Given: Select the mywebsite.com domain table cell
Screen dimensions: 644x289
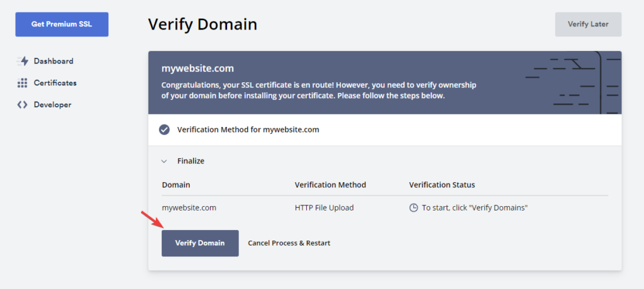Looking at the screenshot, I should pyautogui.click(x=189, y=207).
